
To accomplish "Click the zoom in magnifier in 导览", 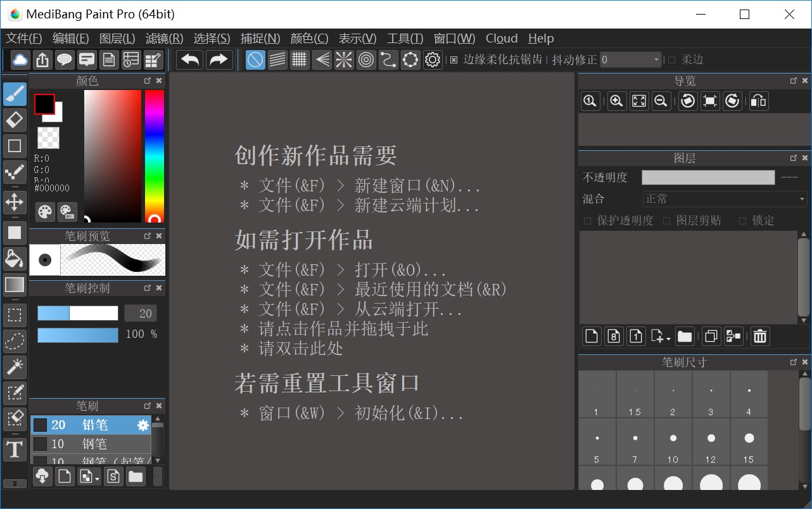I will click(617, 101).
